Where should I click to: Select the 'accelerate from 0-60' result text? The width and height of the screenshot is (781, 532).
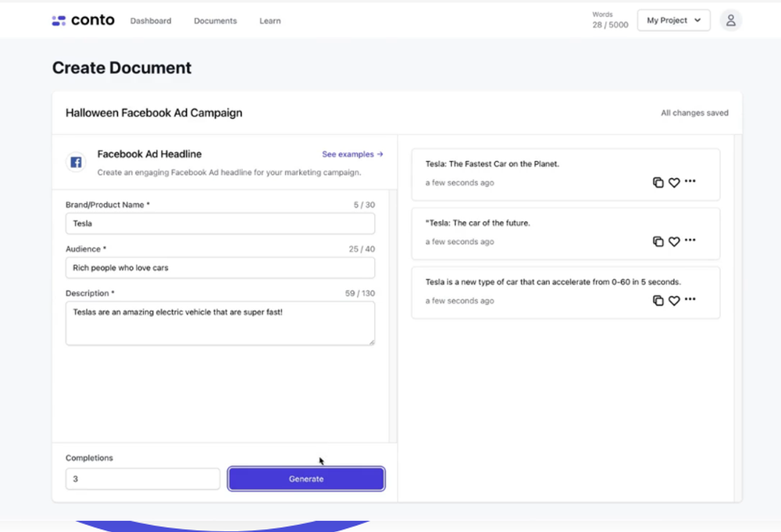pos(553,282)
